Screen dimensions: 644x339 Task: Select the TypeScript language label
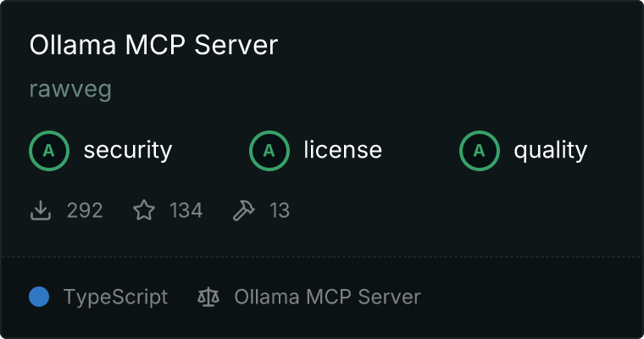coord(115,297)
